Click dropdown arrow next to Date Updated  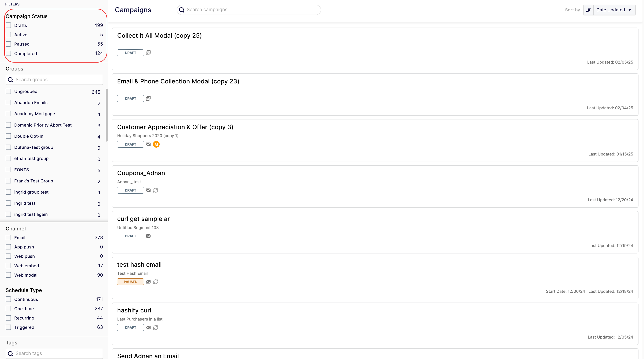(x=630, y=10)
